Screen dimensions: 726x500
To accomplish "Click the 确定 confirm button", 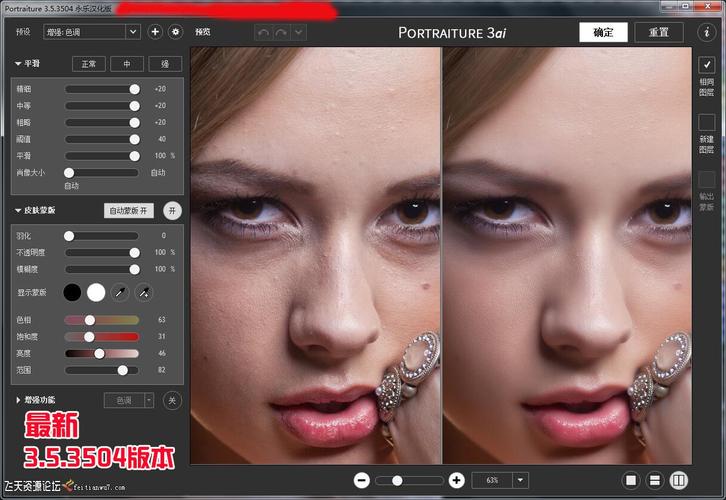I will [x=603, y=32].
